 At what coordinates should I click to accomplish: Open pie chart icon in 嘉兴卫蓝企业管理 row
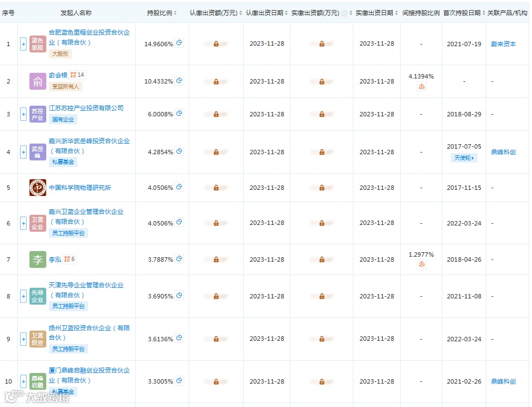point(180,222)
